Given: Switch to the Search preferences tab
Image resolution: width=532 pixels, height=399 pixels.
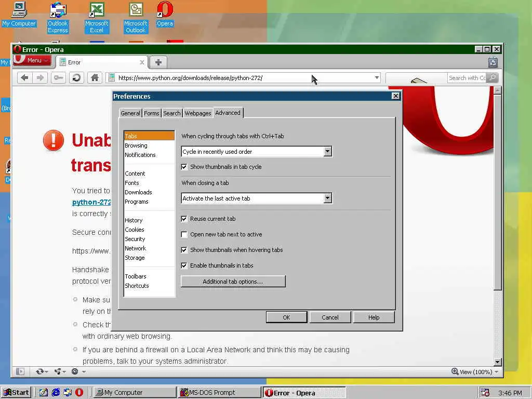Looking at the screenshot, I should [x=171, y=113].
